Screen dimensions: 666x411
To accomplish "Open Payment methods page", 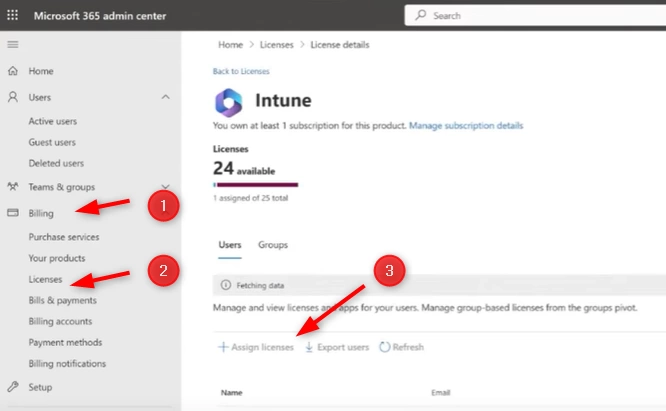I will [65, 342].
